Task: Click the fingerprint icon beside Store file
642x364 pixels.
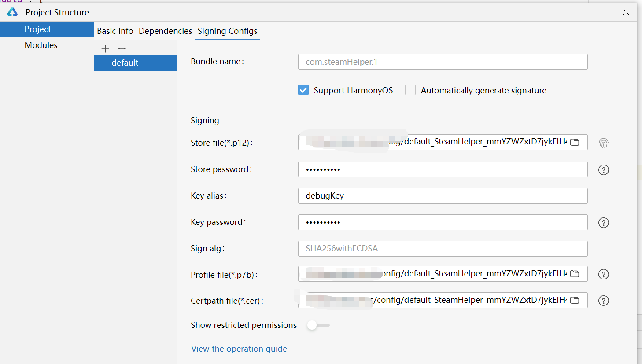Action: (x=604, y=143)
